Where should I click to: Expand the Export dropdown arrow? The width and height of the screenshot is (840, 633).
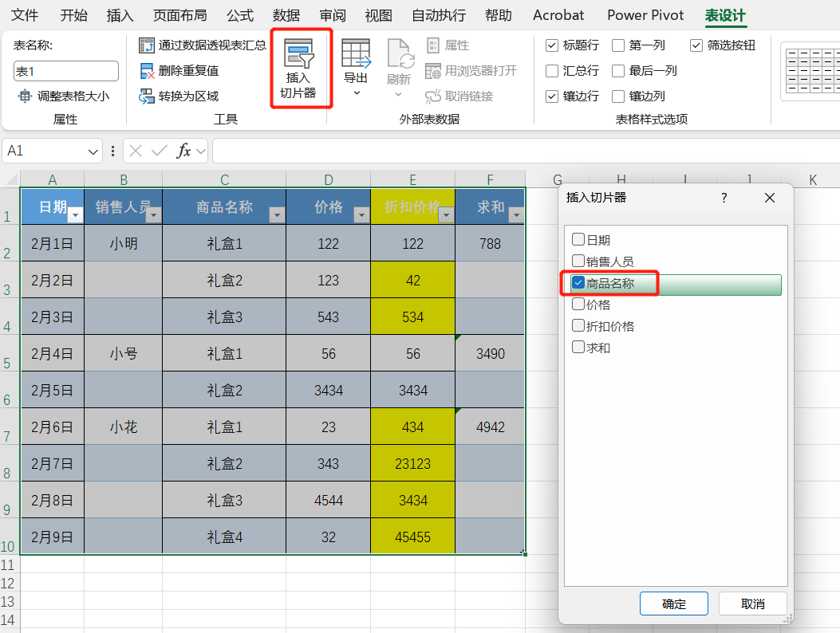click(x=357, y=93)
